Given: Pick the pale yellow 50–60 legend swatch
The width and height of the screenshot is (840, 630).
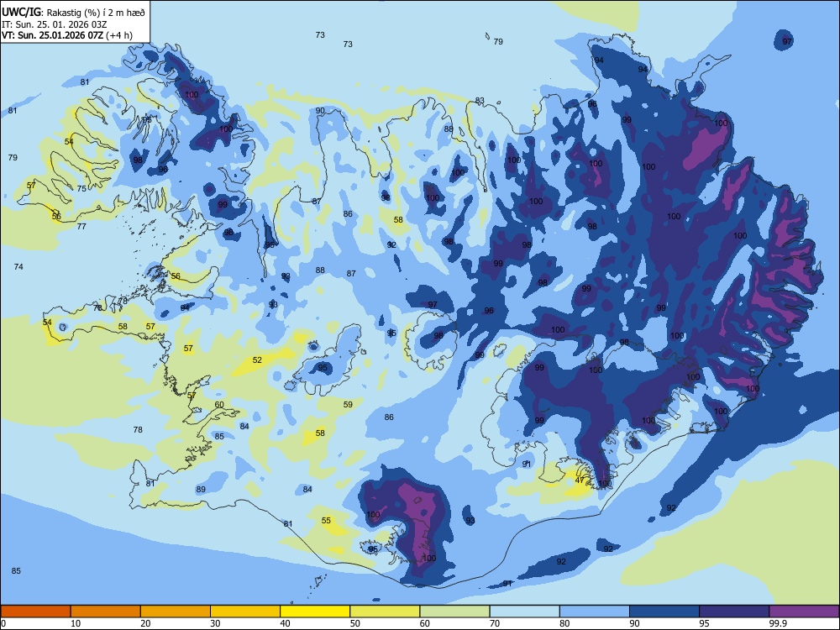Looking at the screenshot, I should tap(385, 612).
